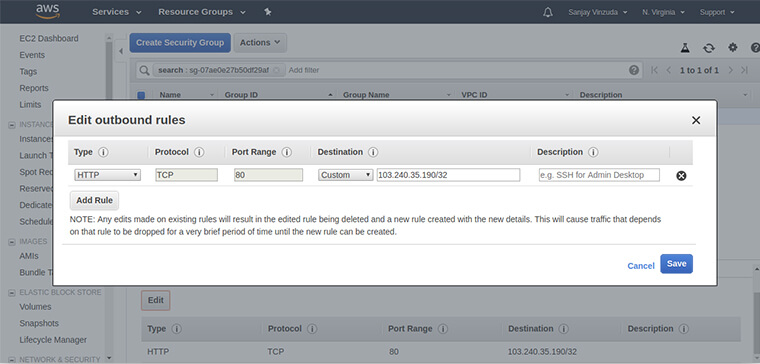760x364 pixels.
Task: Collapse the ELASTIC BLOCK STORE section
Action: [12, 293]
